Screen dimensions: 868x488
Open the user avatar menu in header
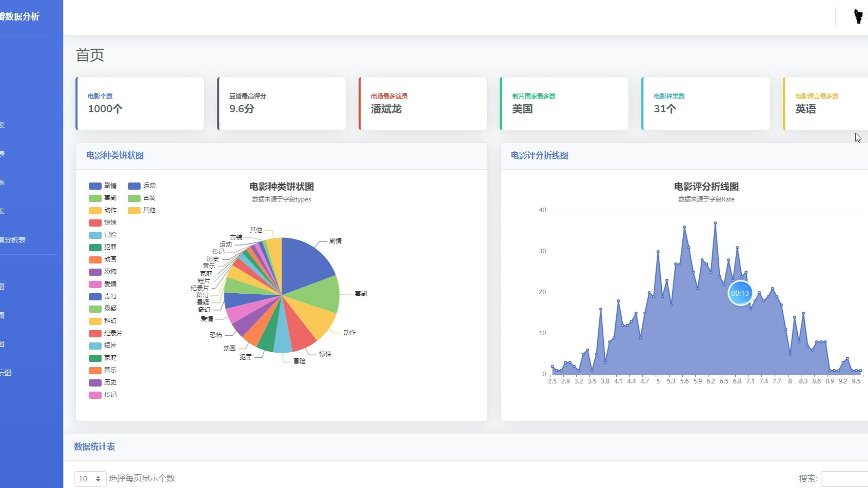click(859, 16)
